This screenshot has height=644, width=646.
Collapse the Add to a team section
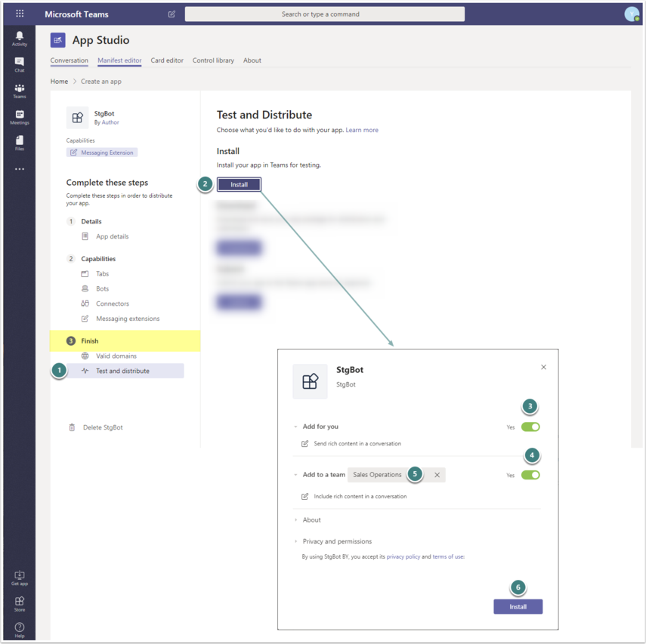[x=295, y=475]
